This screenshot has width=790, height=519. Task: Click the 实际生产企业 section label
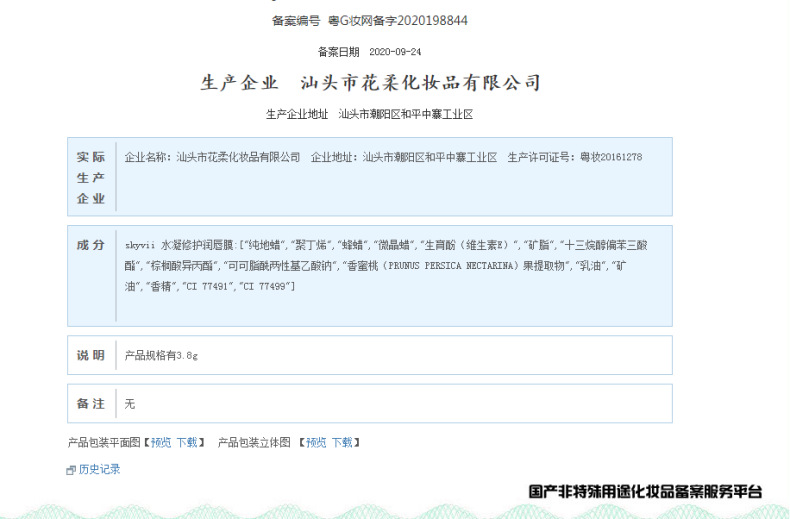click(x=91, y=177)
